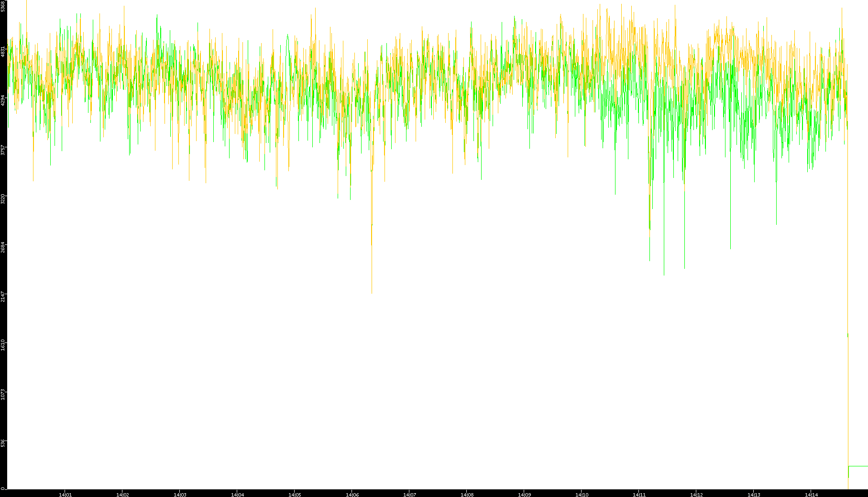The height and width of the screenshot is (497, 868).
Task: Pick the 2684 value axis label
Action: (x=3, y=247)
